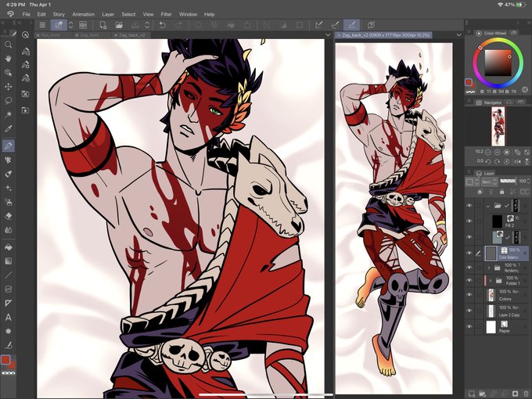Click Zoom out in Navigator panel
Screen dimensions: 532x399
(488, 153)
